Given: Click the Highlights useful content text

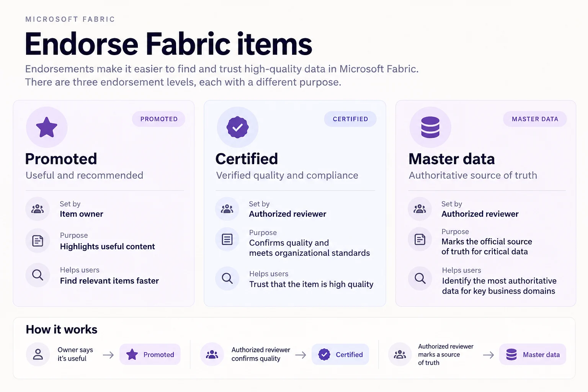Looking at the screenshot, I should pos(107,247).
